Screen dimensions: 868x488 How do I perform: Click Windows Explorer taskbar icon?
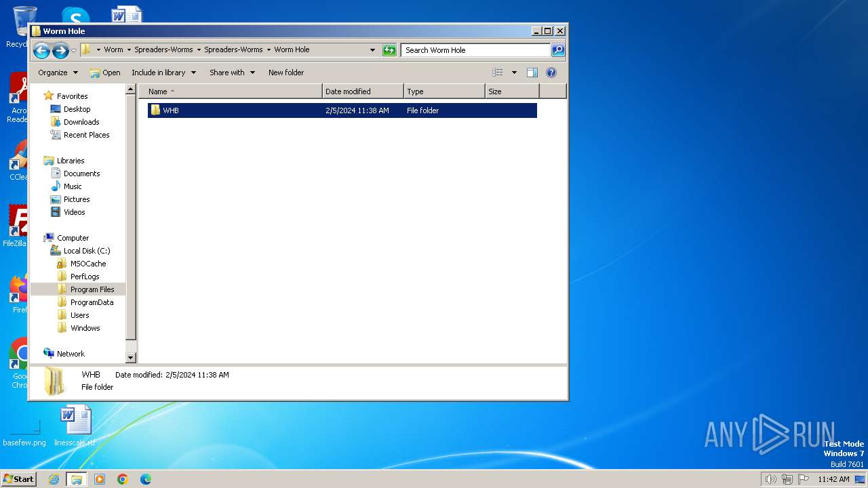tap(77, 479)
